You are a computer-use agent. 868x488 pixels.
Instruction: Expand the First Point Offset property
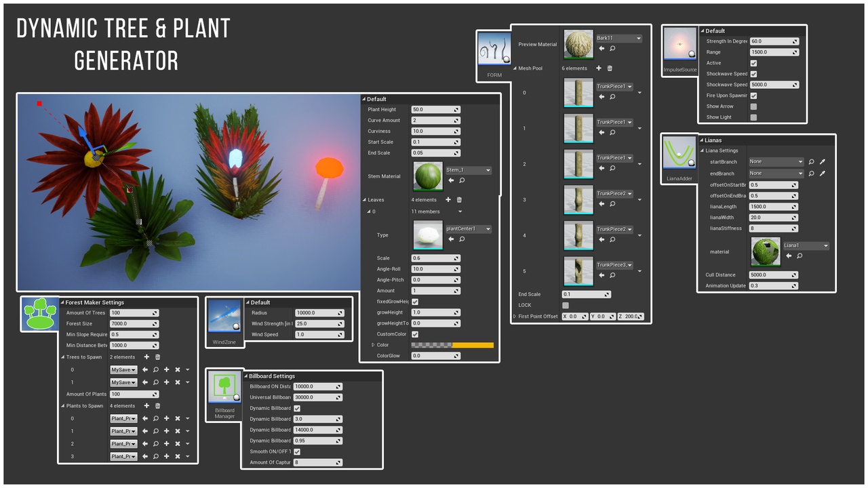(515, 317)
